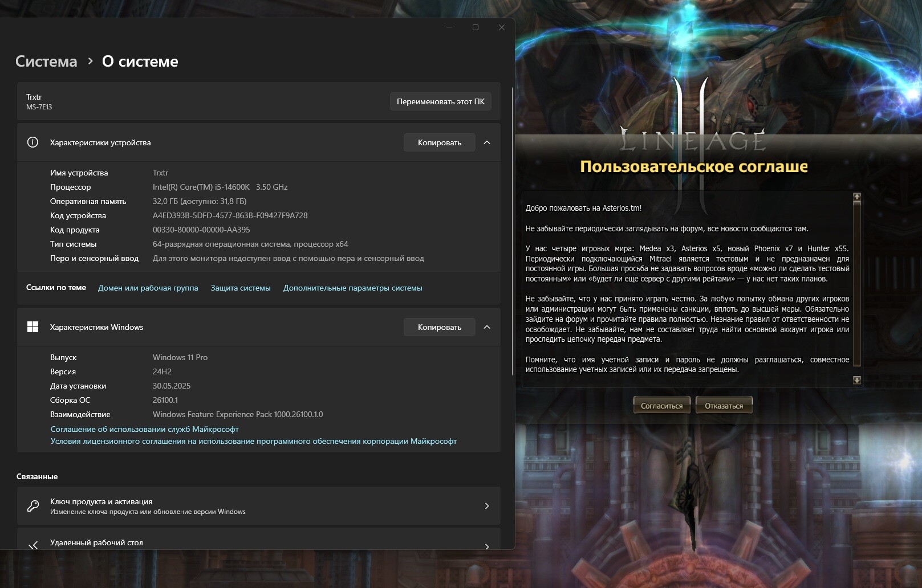Click the scroll-up arrow in the Lineage agreement box

tap(856, 197)
